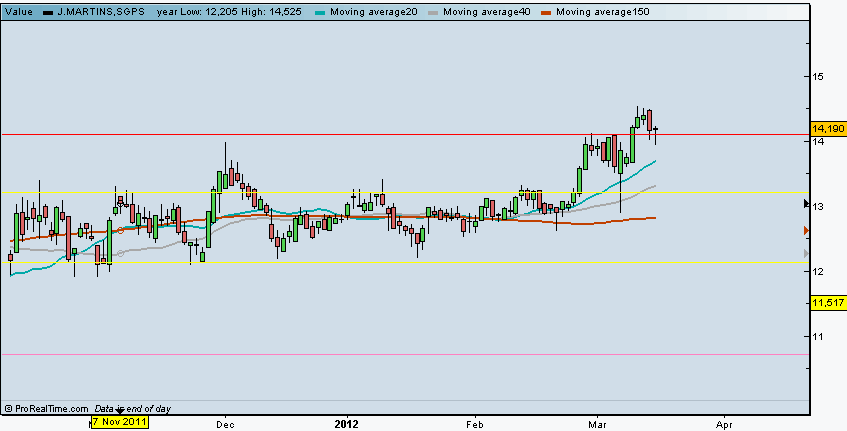Click the 'Data is end of day' note
This screenshot has width=847, height=431.
(133, 409)
